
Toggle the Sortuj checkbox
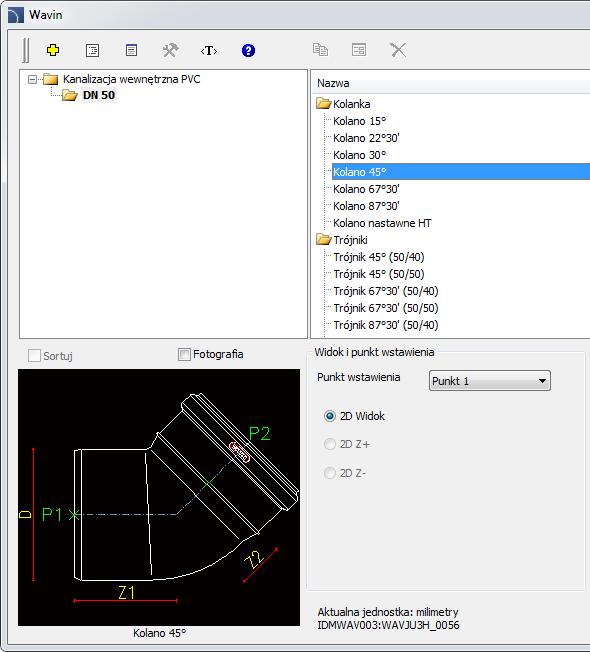[34, 356]
